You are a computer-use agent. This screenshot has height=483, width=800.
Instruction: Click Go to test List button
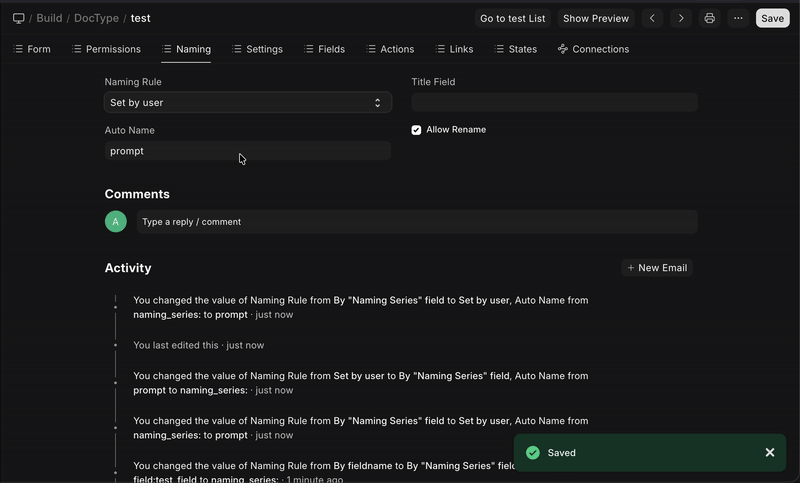[x=513, y=18]
